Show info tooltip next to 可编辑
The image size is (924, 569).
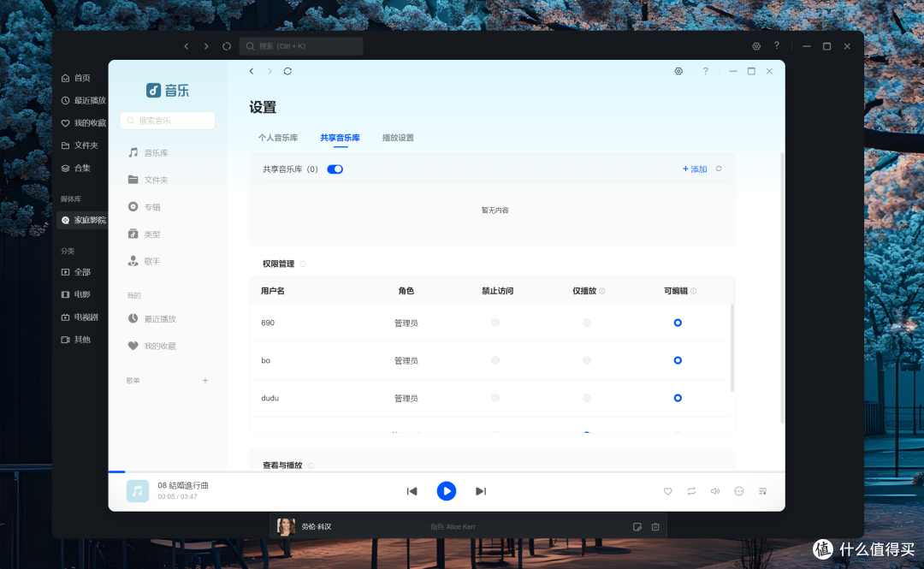click(x=694, y=291)
